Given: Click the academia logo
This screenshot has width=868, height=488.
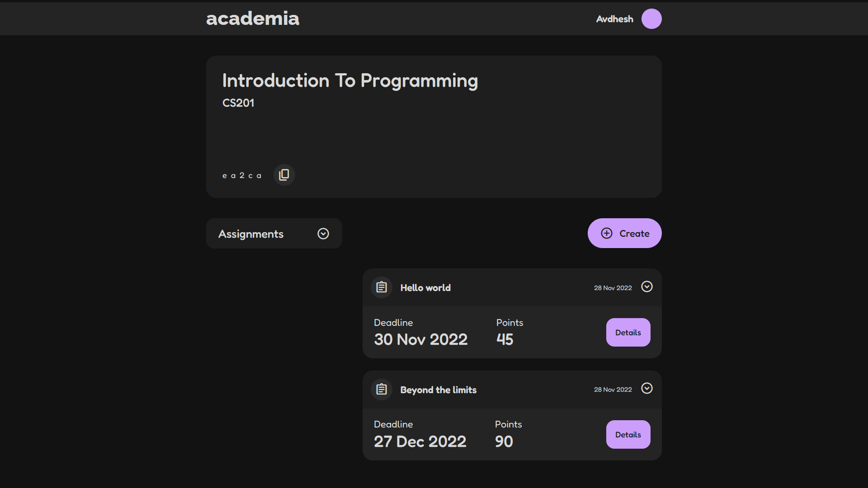Looking at the screenshot, I should 253,19.
